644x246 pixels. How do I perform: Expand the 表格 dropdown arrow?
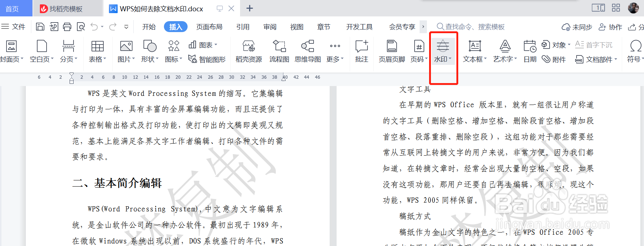coord(105,59)
